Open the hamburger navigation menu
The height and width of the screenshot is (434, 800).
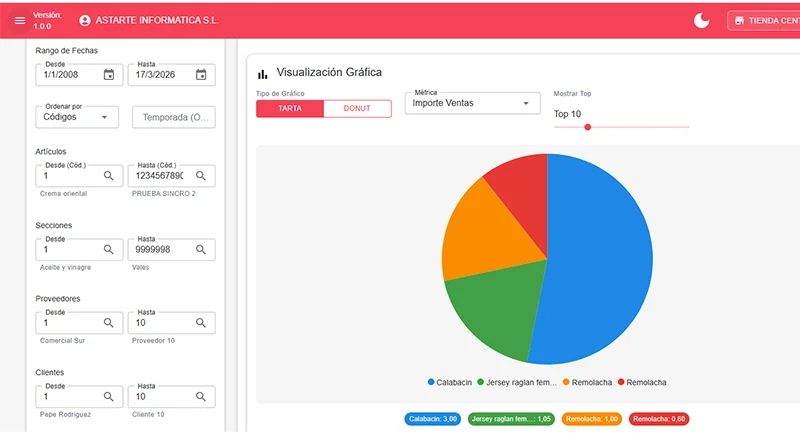[20, 20]
